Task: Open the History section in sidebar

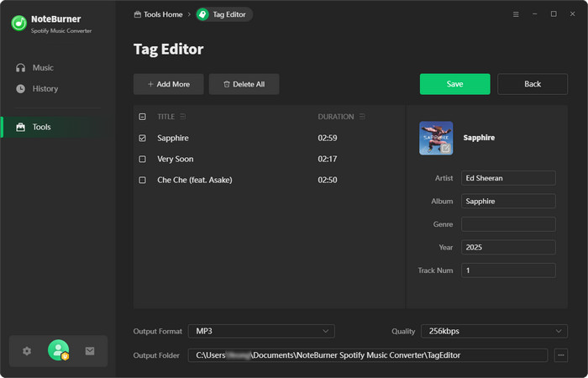Action: coord(37,89)
